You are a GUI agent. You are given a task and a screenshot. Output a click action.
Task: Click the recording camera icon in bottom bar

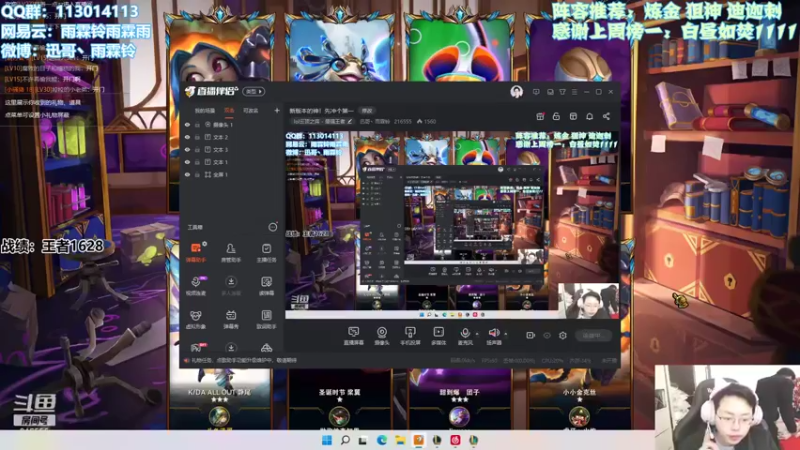pyautogui.click(x=531, y=335)
